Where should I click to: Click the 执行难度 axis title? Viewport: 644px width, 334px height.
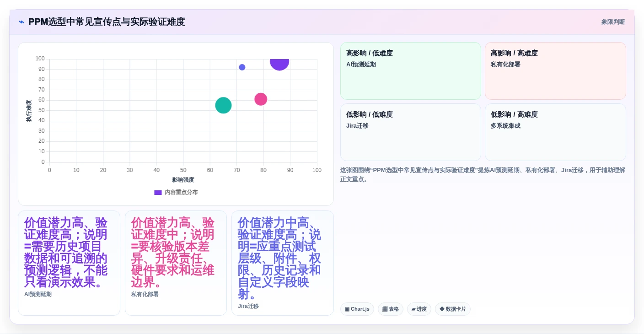29,111
